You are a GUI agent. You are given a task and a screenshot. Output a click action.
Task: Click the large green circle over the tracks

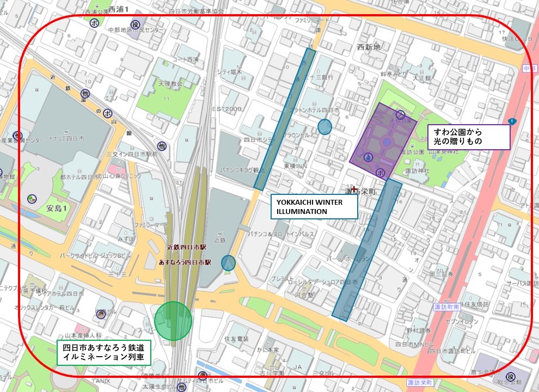click(173, 321)
